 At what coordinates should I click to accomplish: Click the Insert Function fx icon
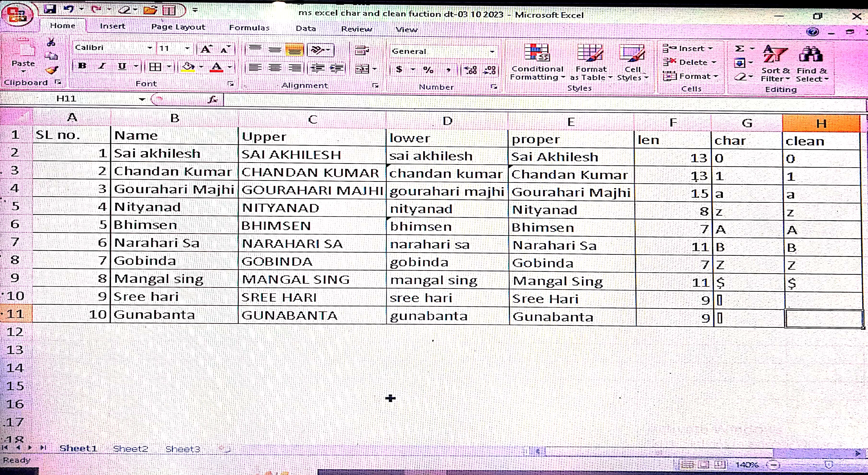(x=213, y=100)
